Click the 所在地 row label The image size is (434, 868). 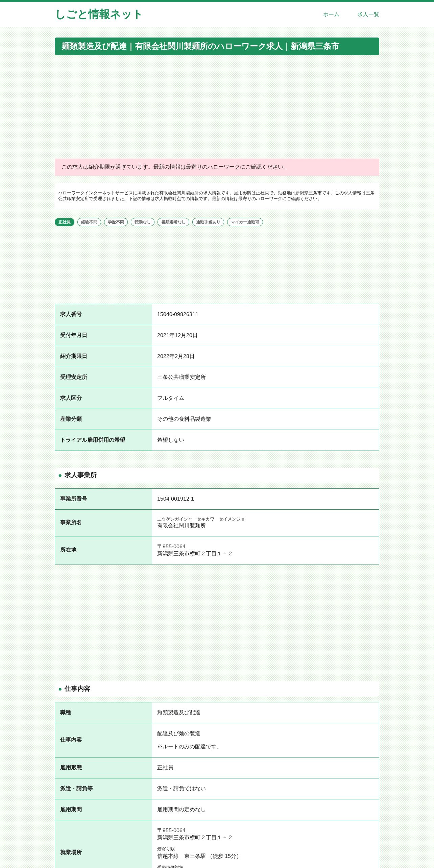coord(68,550)
